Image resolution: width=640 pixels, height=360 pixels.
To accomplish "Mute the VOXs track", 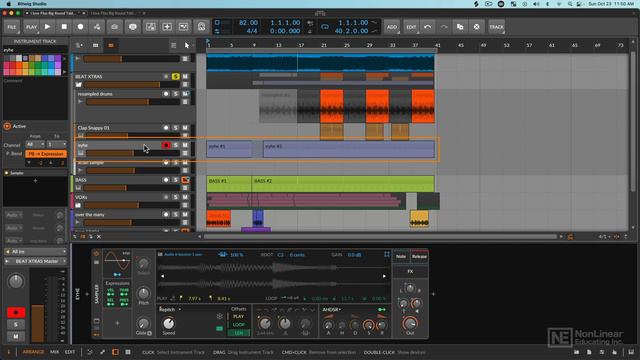I will [x=185, y=197].
